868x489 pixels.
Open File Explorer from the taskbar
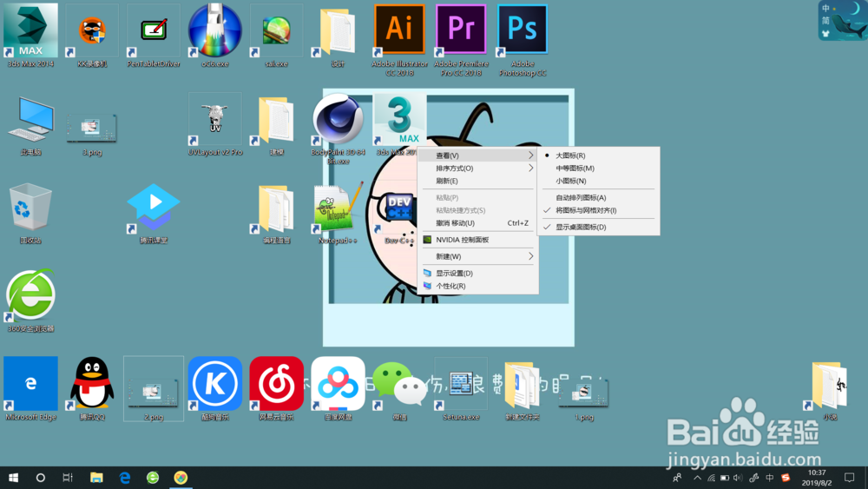(96, 478)
